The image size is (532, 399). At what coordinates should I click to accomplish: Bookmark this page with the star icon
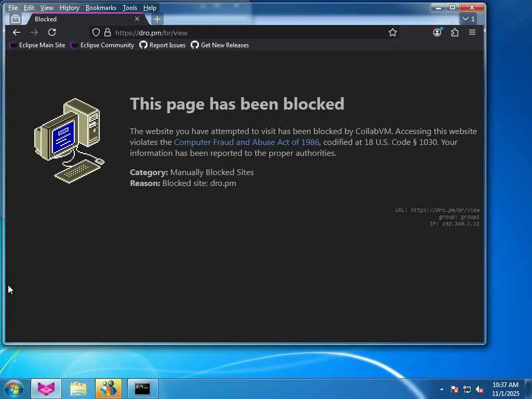(x=393, y=33)
